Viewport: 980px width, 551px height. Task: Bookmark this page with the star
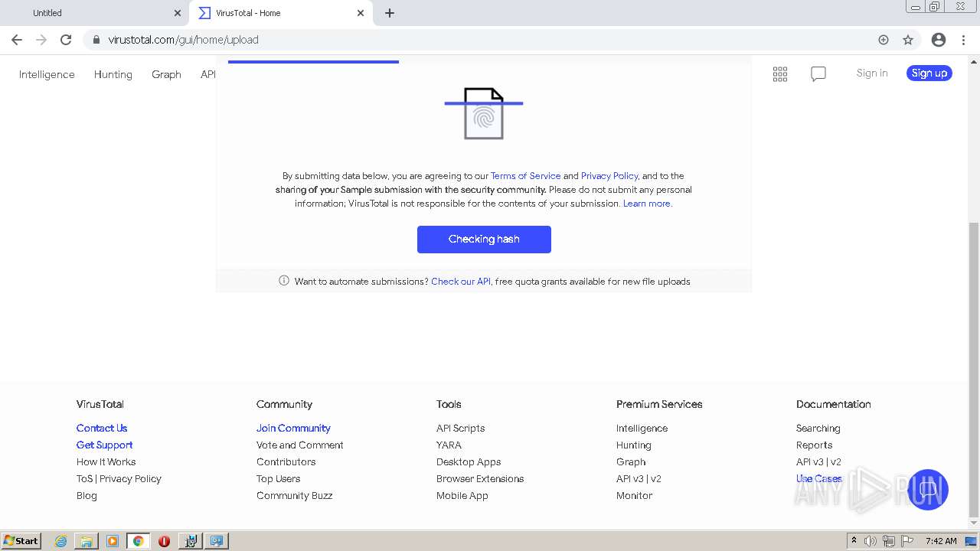(908, 40)
